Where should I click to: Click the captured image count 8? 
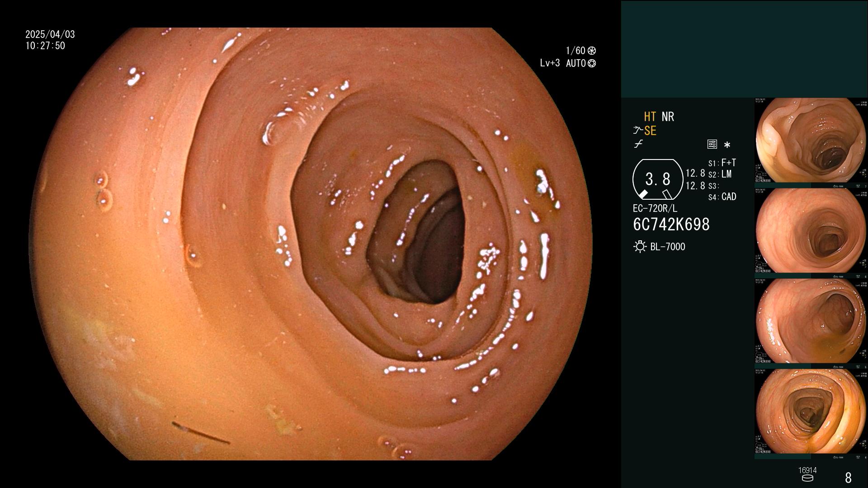[848, 478]
